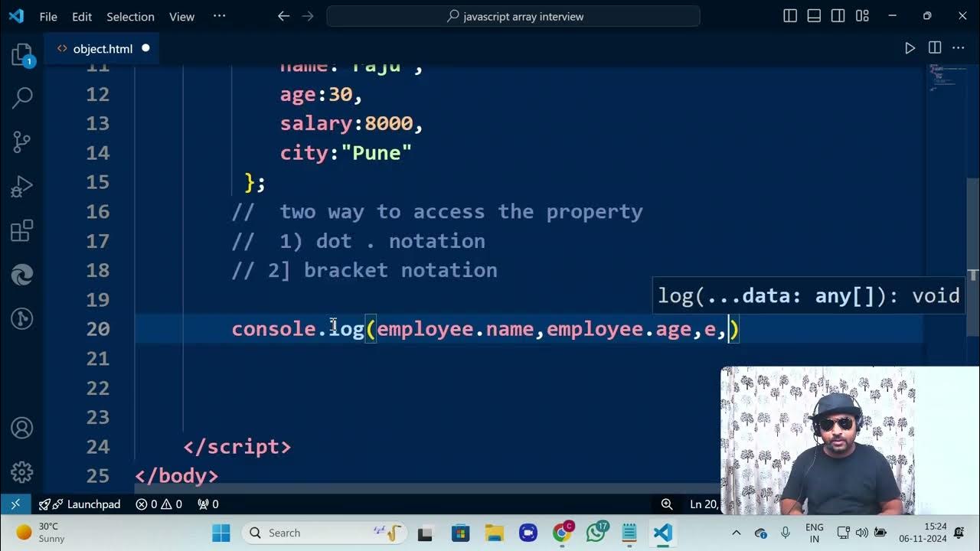Click the unsaved dot on object.html tab
The image size is (980, 551).
pos(145,48)
